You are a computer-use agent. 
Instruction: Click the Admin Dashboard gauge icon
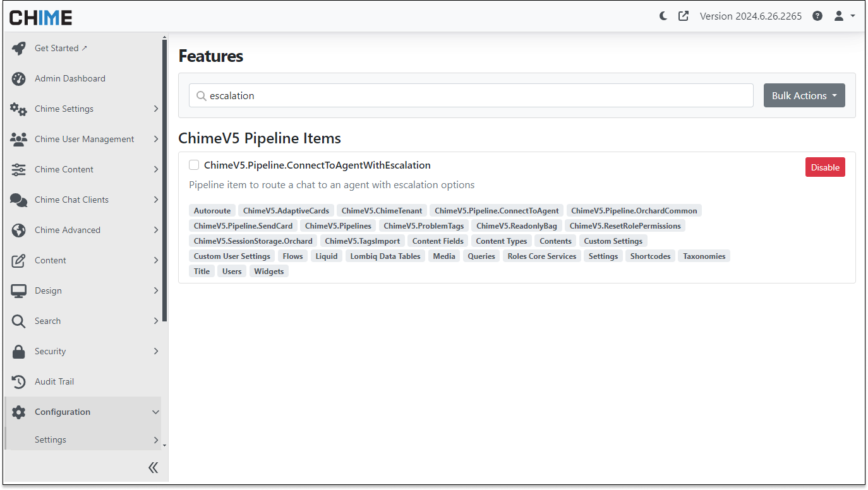(19, 78)
